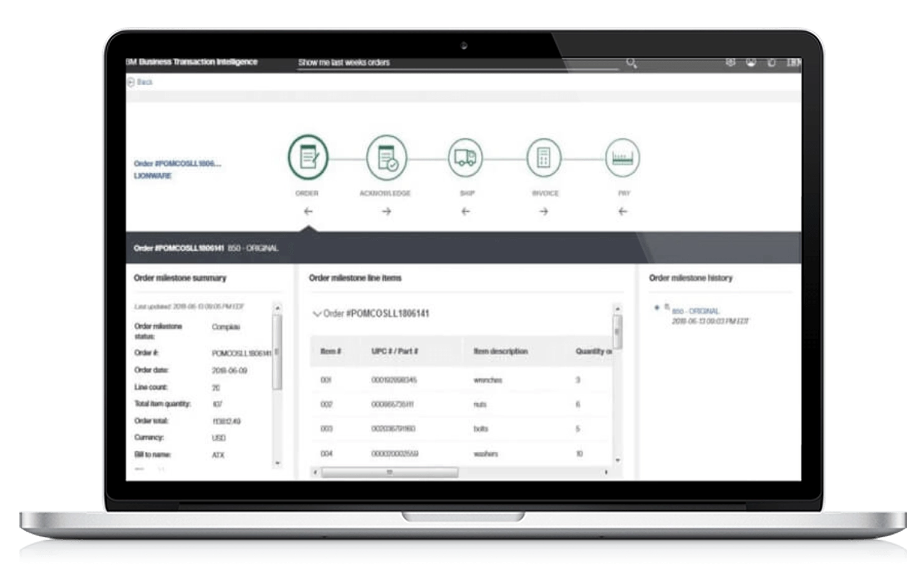
Task: Click the Invoice milestone icon
Action: [544, 158]
